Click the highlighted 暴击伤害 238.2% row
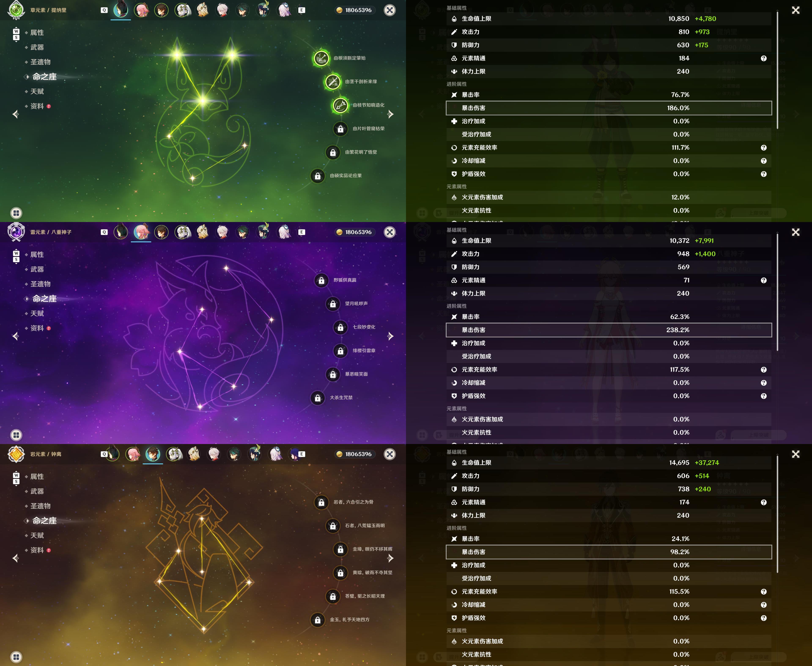The image size is (812, 666). click(x=609, y=330)
